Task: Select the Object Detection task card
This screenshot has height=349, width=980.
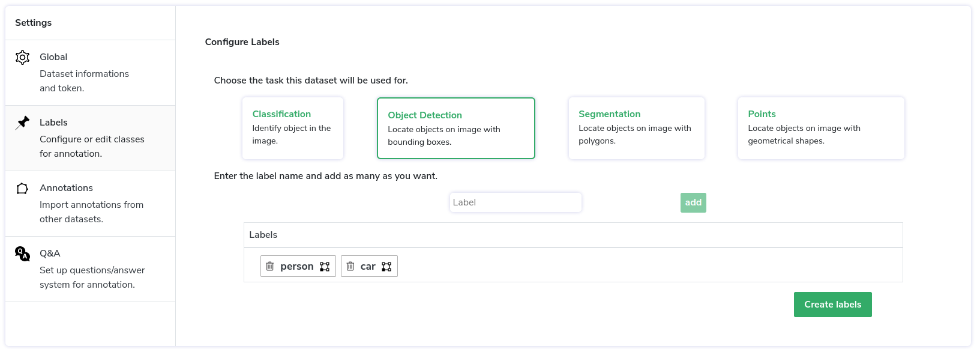Action: coord(456,128)
